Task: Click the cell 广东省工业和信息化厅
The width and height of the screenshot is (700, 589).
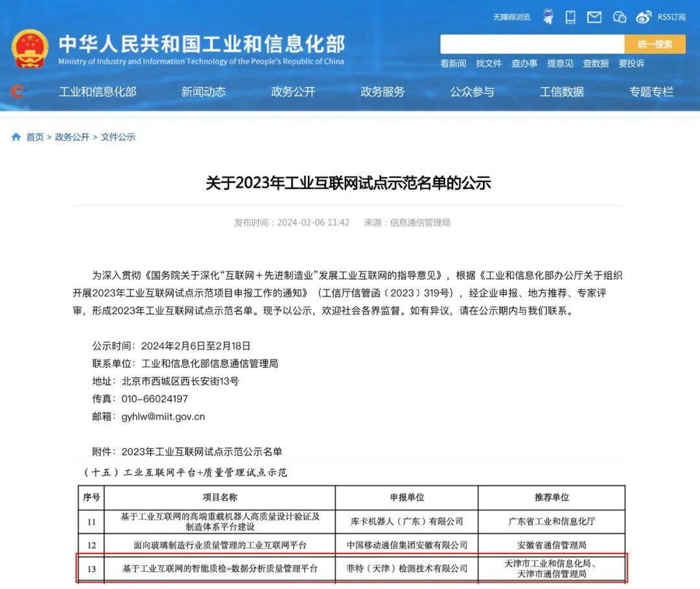Action: coord(552,522)
